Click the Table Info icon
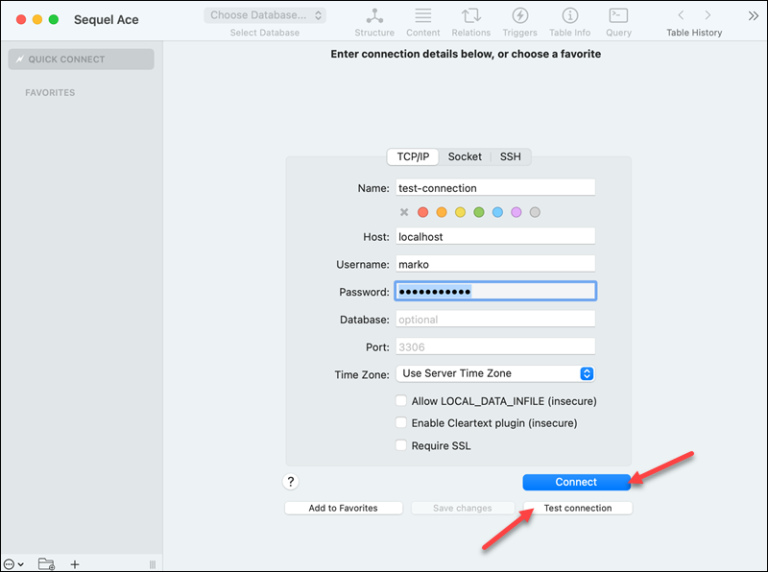Image resolution: width=768 pixels, height=572 pixels. click(x=569, y=17)
